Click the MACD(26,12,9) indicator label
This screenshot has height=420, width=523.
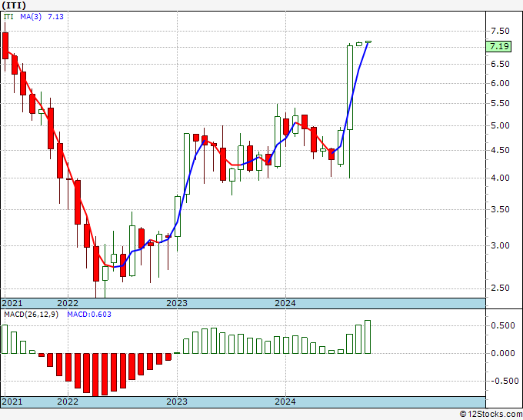31,315
